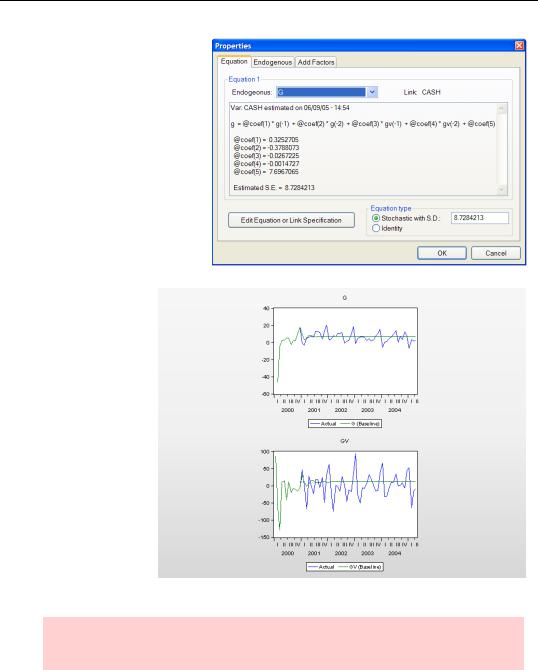Click the Link: CASH label
The width and height of the screenshot is (538, 670).
coord(422,92)
